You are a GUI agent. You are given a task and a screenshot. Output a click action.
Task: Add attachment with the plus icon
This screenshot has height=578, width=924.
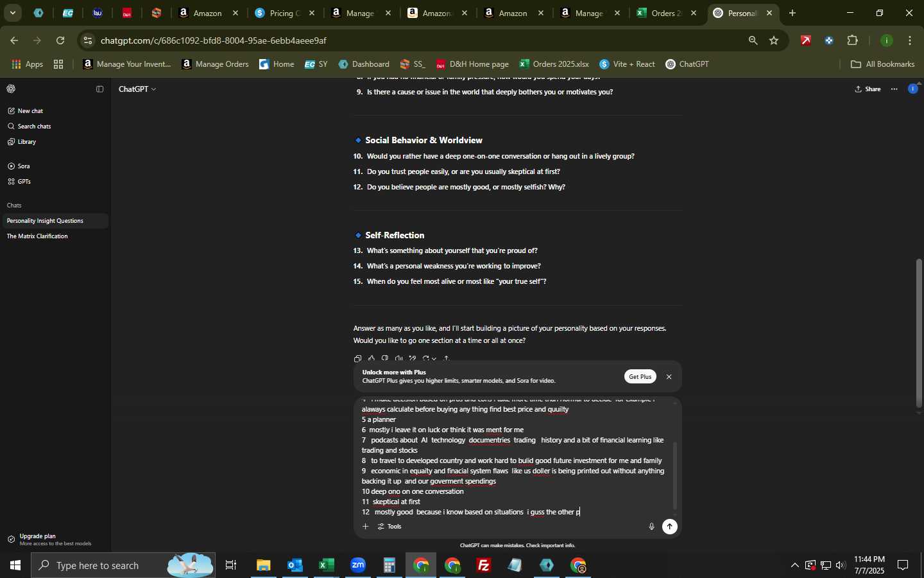click(x=365, y=527)
